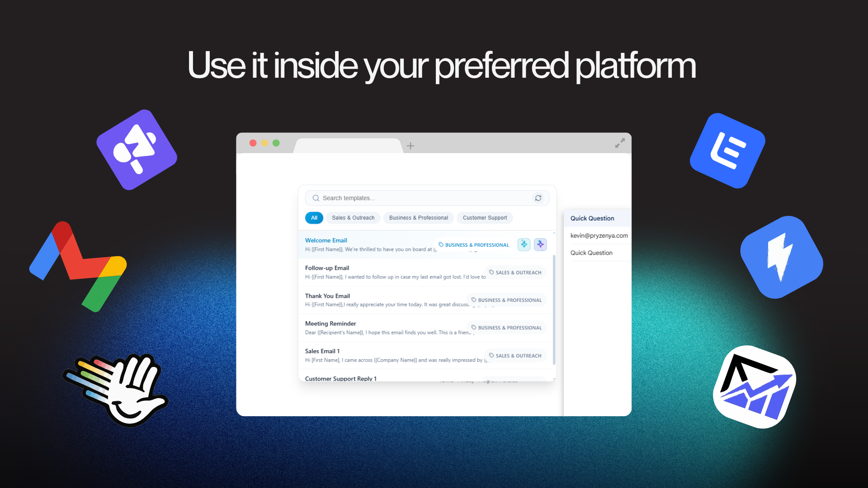Click the Quick Question subject line
The image size is (868, 488).
pos(591,253)
